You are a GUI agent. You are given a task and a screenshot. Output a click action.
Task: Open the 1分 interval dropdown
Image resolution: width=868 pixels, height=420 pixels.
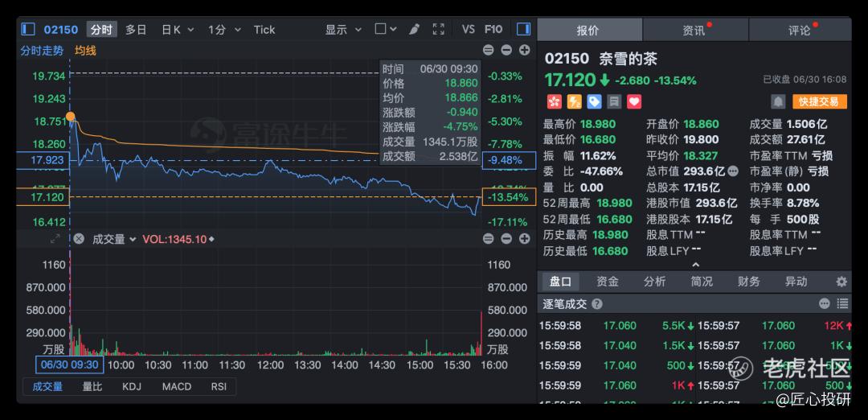225,29
